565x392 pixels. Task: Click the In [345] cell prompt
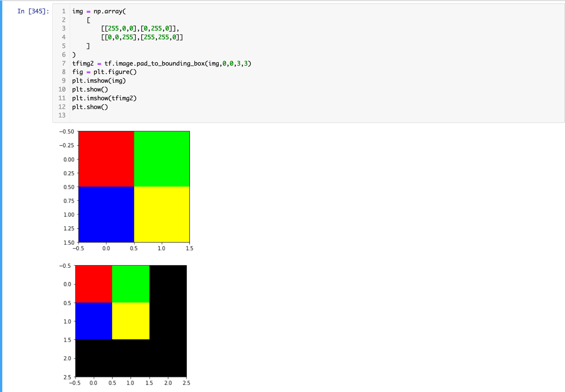click(x=33, y=11)
